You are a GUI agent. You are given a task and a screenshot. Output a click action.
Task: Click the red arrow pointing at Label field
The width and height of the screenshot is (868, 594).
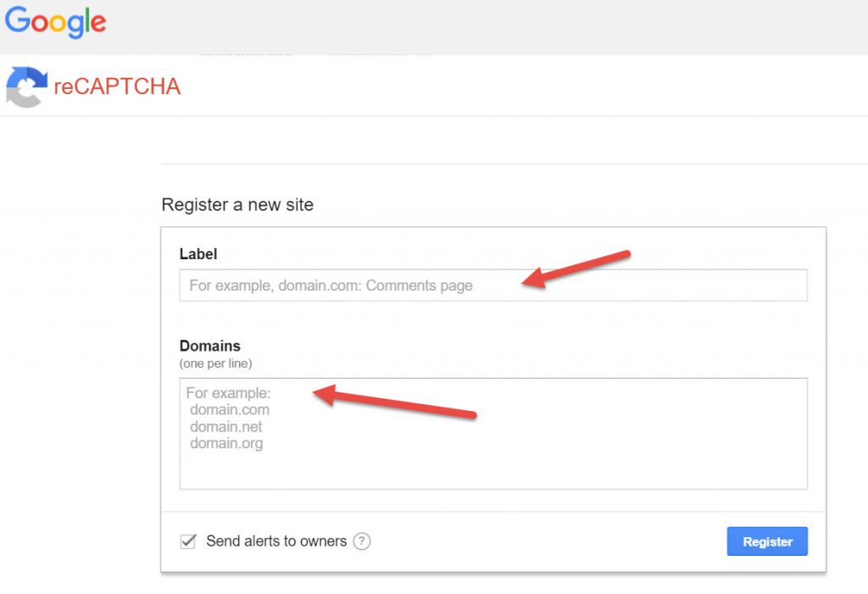[x=576, y=269]
